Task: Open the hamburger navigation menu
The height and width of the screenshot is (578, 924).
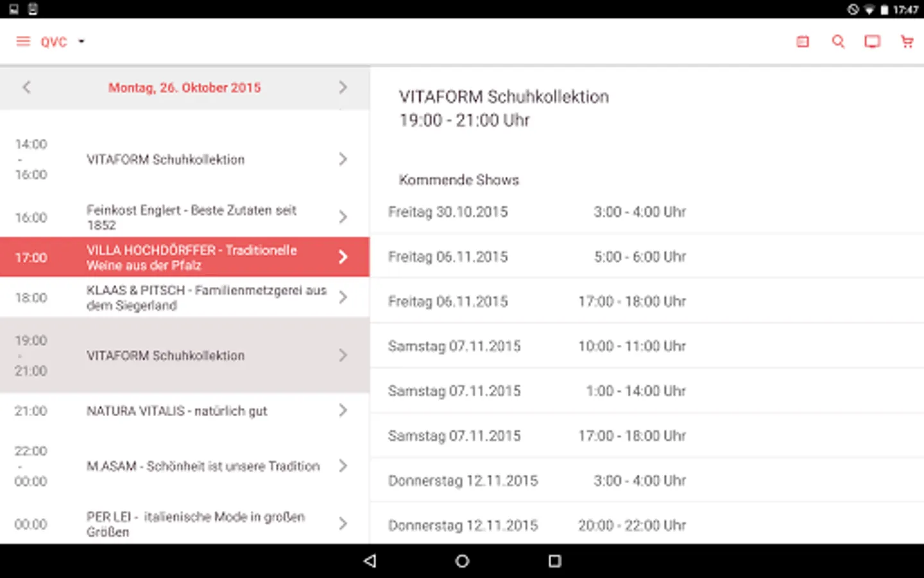Action: pos(23,42)
